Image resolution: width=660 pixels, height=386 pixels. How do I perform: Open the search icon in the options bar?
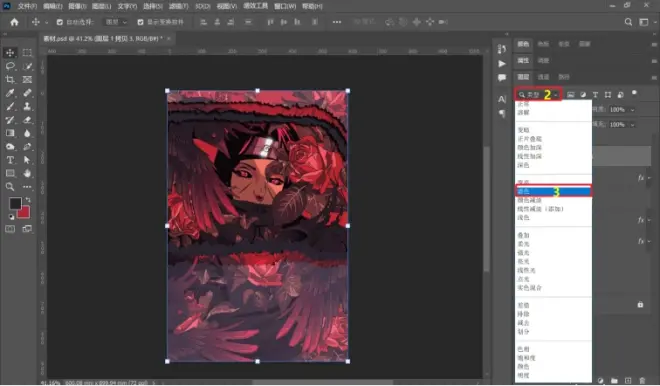628,22
